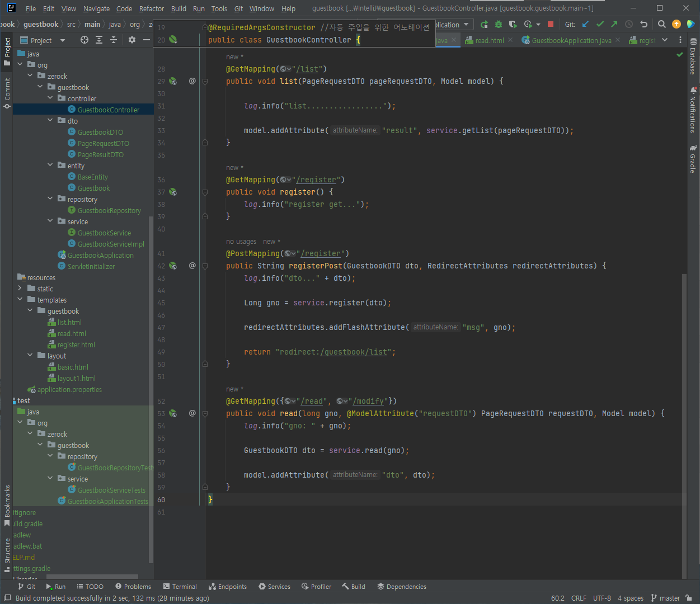
Task: Click gutter run icon on line 29
Action: pyautogui.click(x=173, y=81)
